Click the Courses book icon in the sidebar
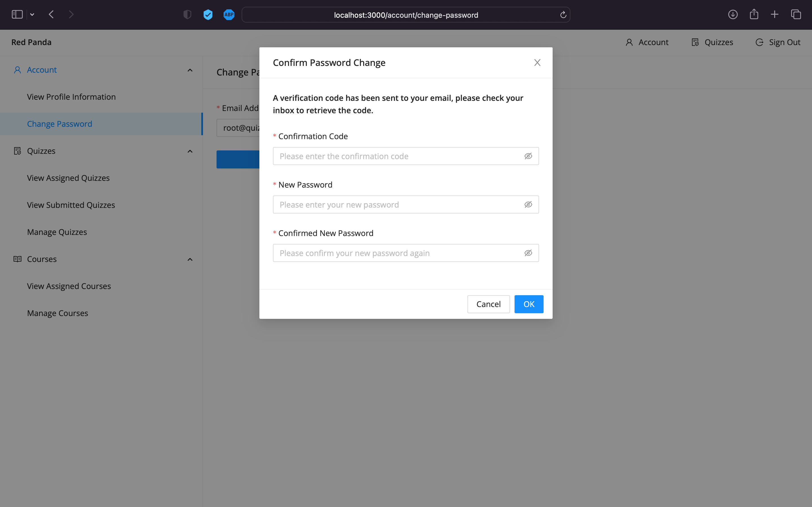Viewport: 812px width, 507px height. [17, 259]
